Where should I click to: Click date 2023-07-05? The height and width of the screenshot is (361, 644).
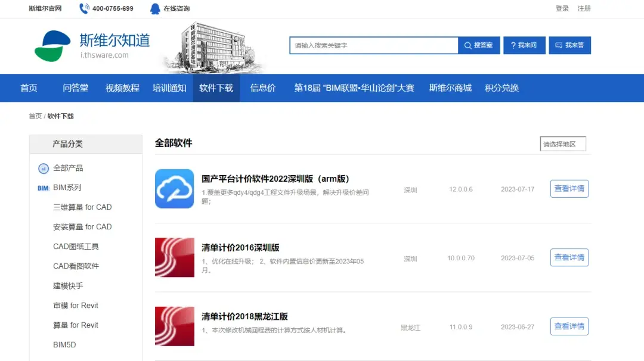[518, 259]
